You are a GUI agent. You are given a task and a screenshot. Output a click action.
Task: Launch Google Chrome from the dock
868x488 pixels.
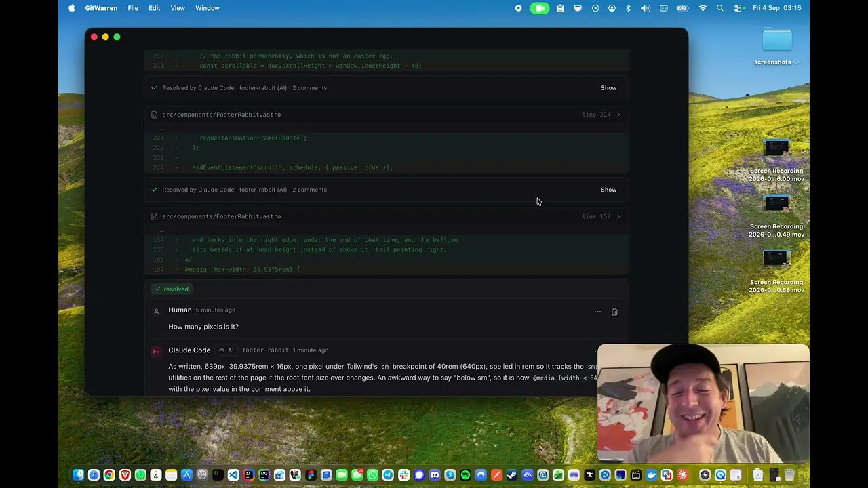[109, 475]
